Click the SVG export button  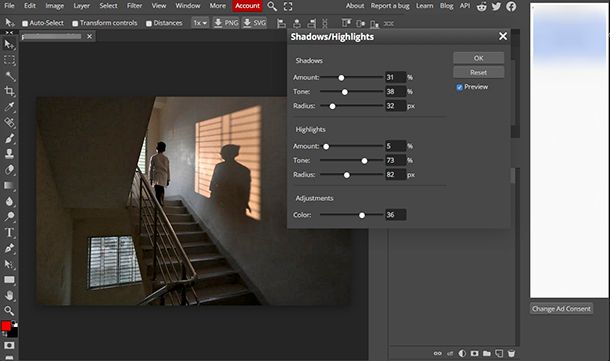click(254, 23)
